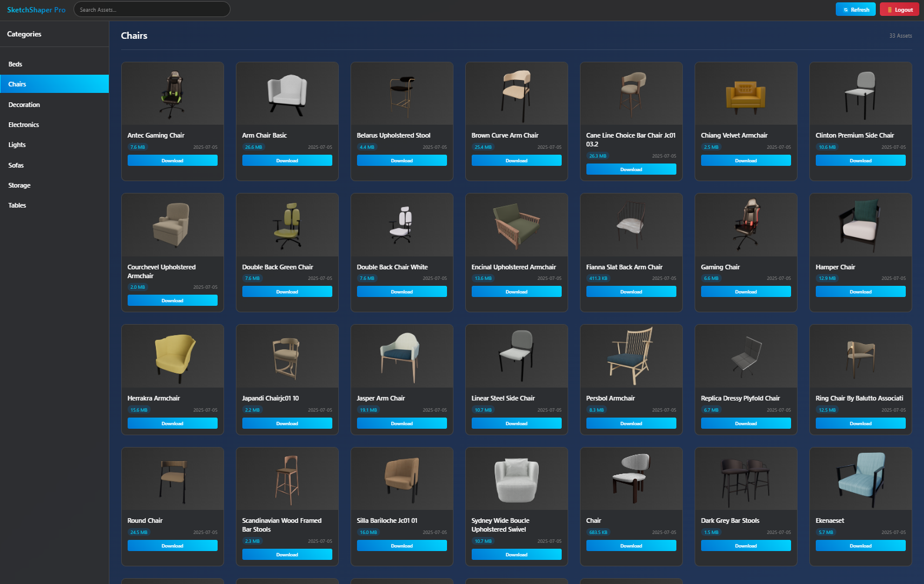Image resolution: width=924 pixels, height=584 pixels.
Task: Select the Double Back Green Chair thumbnail
Action: pos(287,225)
